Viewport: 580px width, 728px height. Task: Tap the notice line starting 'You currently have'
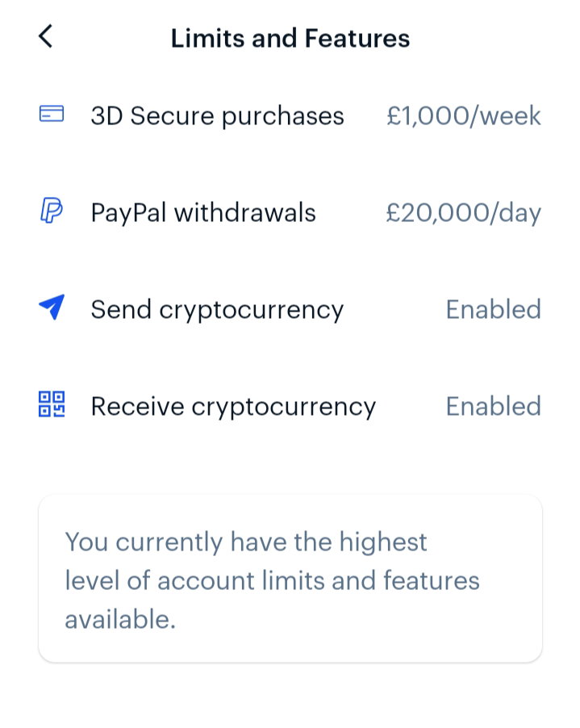pyautogui.click(x=246, y=542)
